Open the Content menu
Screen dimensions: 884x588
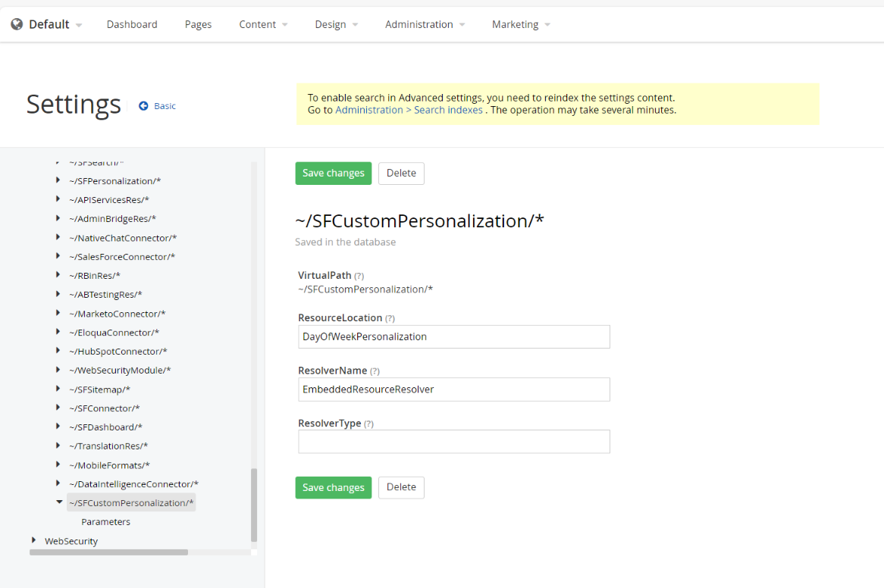[x=263, y=24]
